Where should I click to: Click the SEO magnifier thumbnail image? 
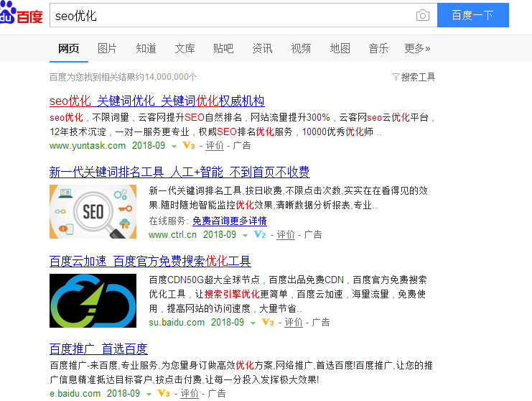click(x=93, y=211)
